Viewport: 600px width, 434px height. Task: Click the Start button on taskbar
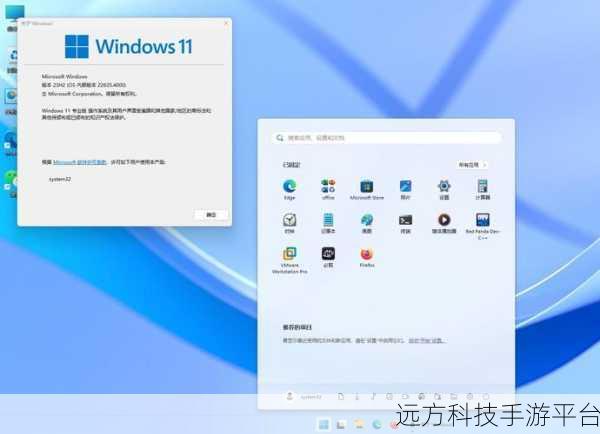[324, 424]
